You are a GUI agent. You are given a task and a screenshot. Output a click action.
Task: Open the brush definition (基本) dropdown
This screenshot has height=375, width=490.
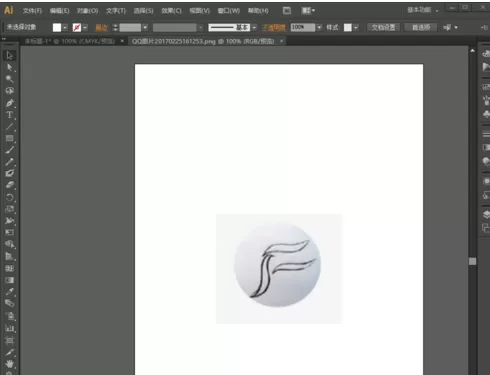pos(254,28)
